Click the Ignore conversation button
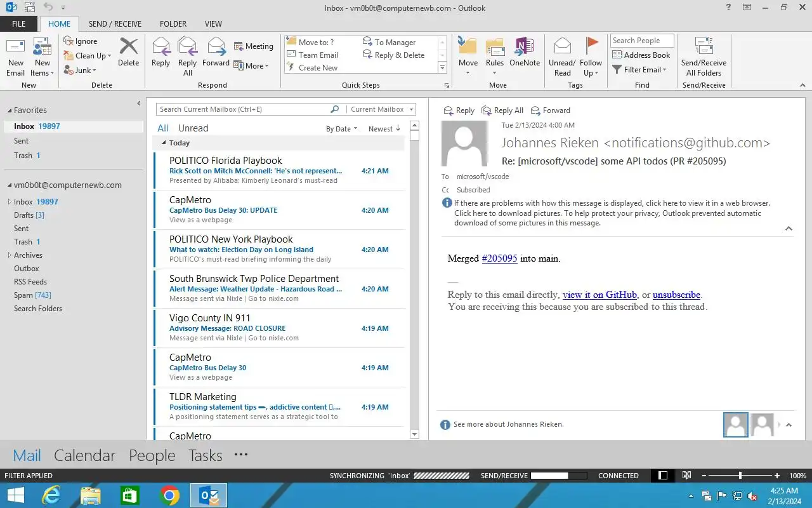This screenshot has width=812, height=508. coord(81,41)
